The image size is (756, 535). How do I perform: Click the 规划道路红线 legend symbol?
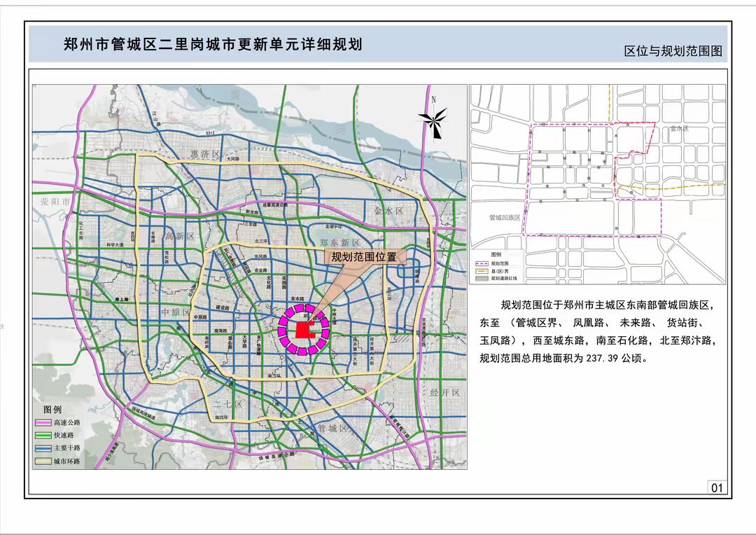482,278
